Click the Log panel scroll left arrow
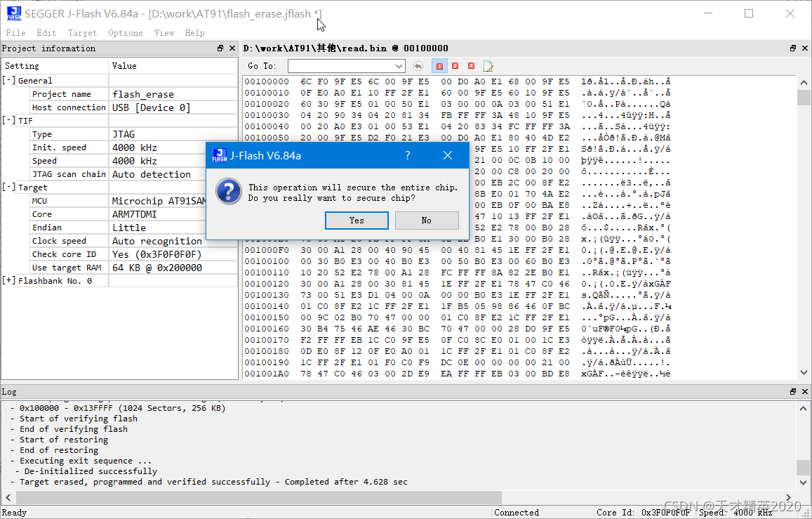Screen dimensions: 812x519 [x=8, y=497]
